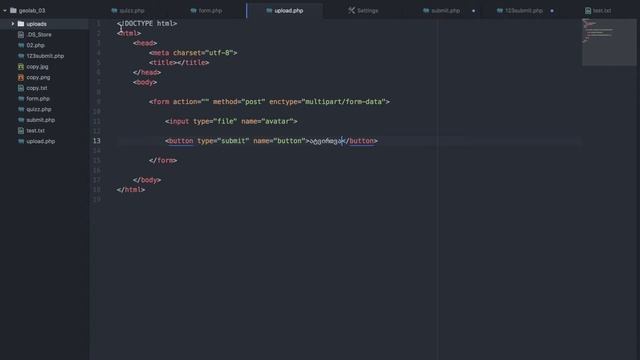Click the closing </head> tag
Viewport: 640px width, 360px height.
[147, 73]
